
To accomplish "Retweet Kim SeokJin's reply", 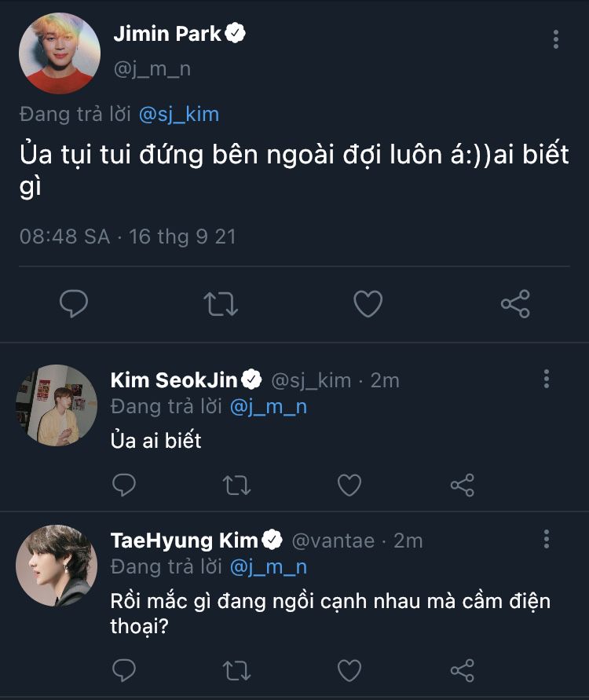I will tap(236, 485).
